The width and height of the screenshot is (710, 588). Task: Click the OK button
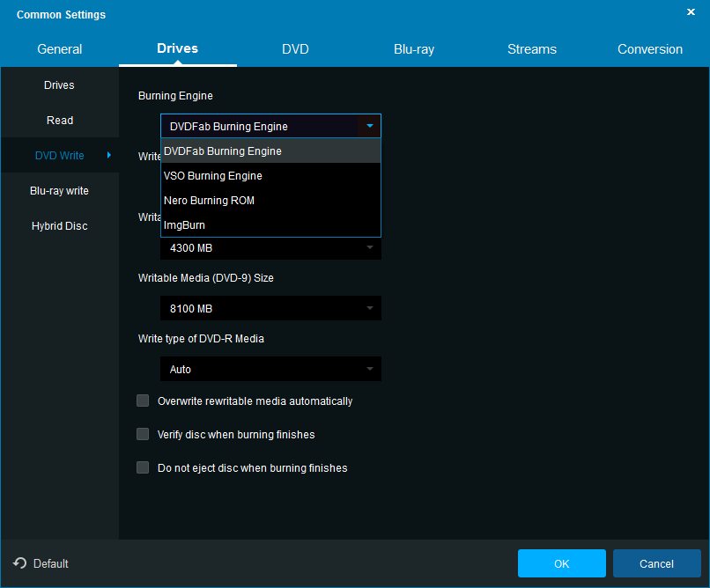[x=561, y=563]
